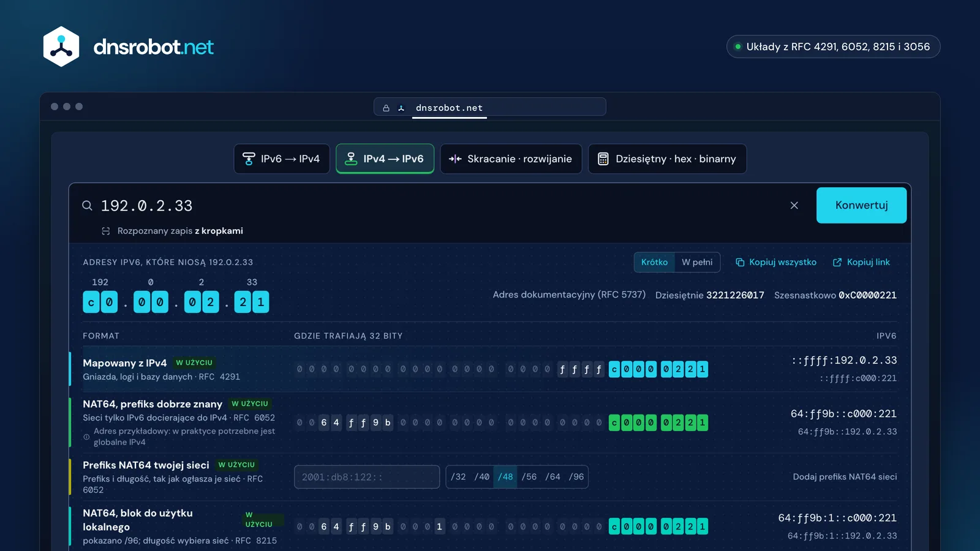This screenshot has width=980, height=551.
Task: Click the IPv4 → IPv6 tab icon
Action: 351,159
